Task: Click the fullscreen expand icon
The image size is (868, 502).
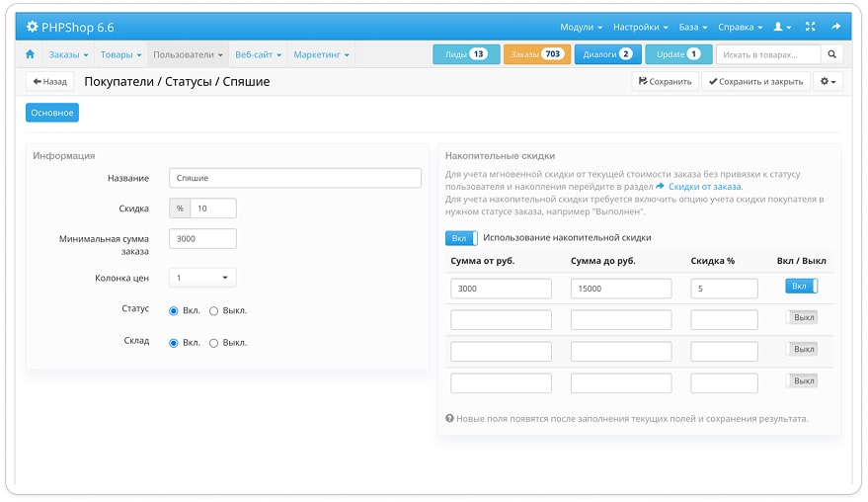Action: click(x=811, y=27)
